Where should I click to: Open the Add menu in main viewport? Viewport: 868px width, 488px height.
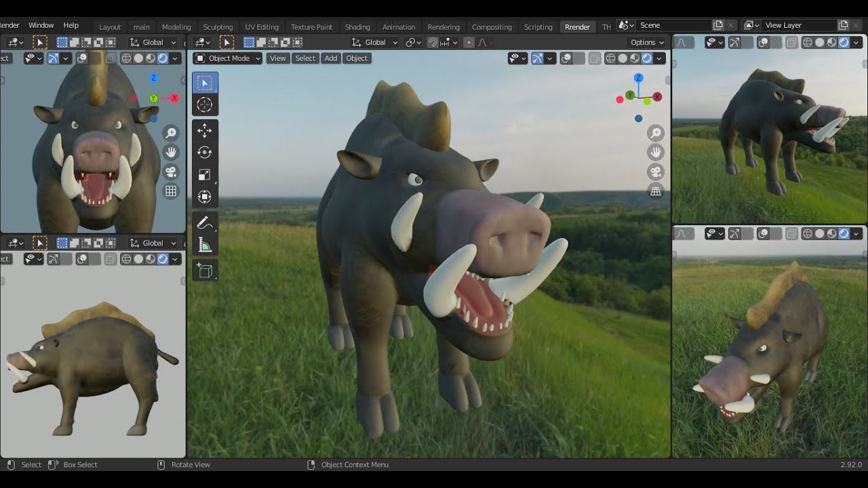point(331,58)
